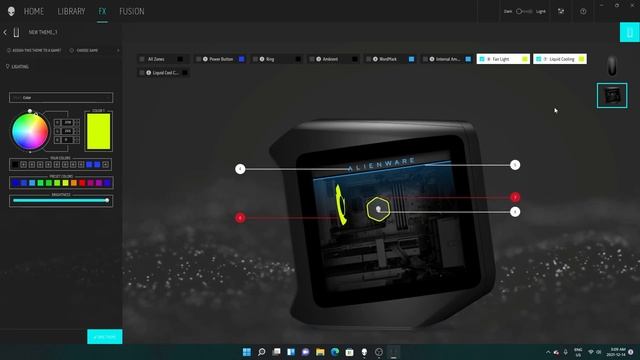640x360 pixels.
Task: Open the Effect Color dropdown
Action: (x=61, y=98)
